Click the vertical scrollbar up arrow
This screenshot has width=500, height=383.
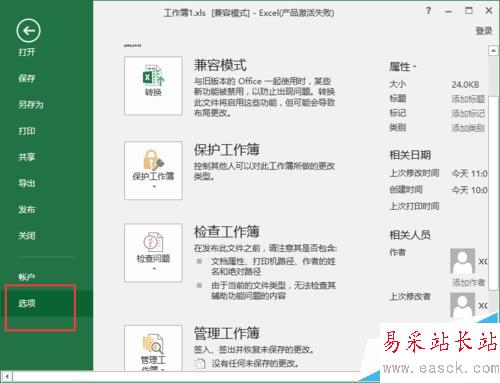[493, 51]
